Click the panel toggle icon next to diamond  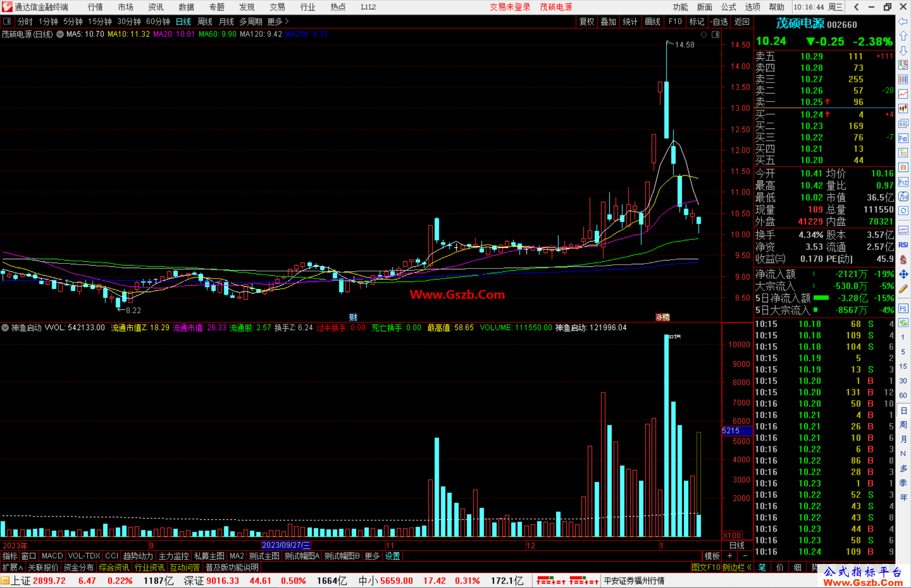[x=715, y=35]
